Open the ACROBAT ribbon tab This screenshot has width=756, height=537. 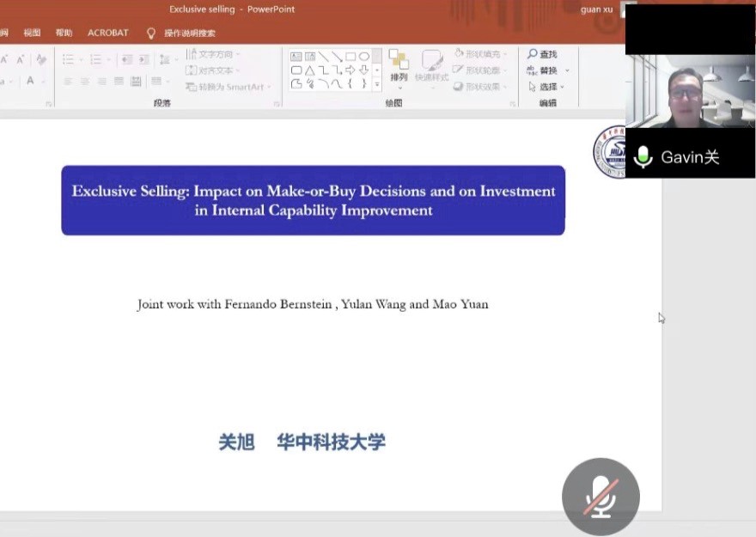(x=107, y=33)
